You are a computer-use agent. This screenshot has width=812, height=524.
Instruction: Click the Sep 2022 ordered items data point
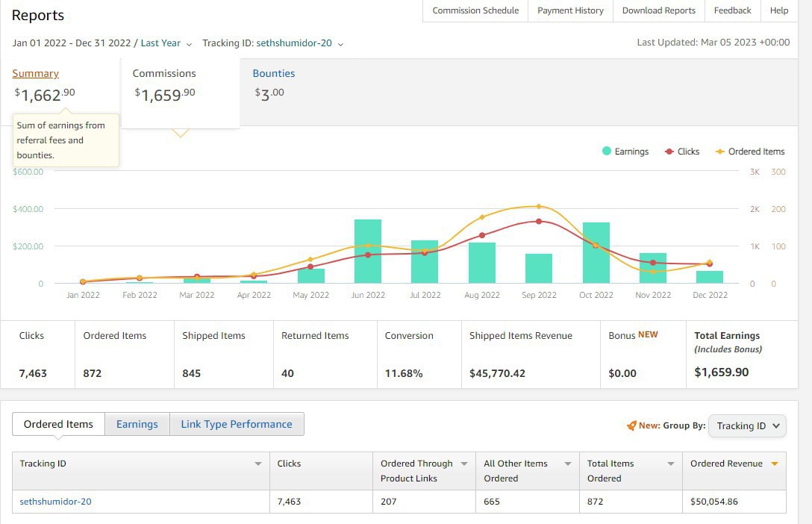[539, 206]
